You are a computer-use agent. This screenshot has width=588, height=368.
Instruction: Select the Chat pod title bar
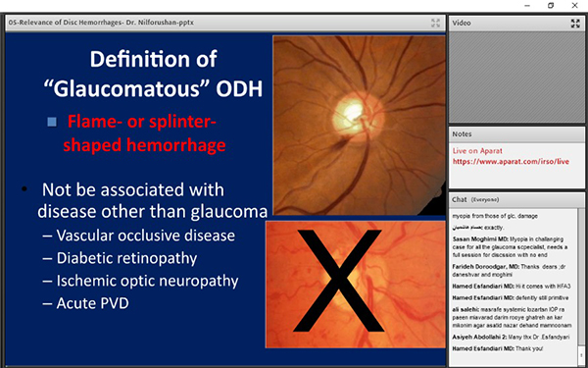coord(516,200)
